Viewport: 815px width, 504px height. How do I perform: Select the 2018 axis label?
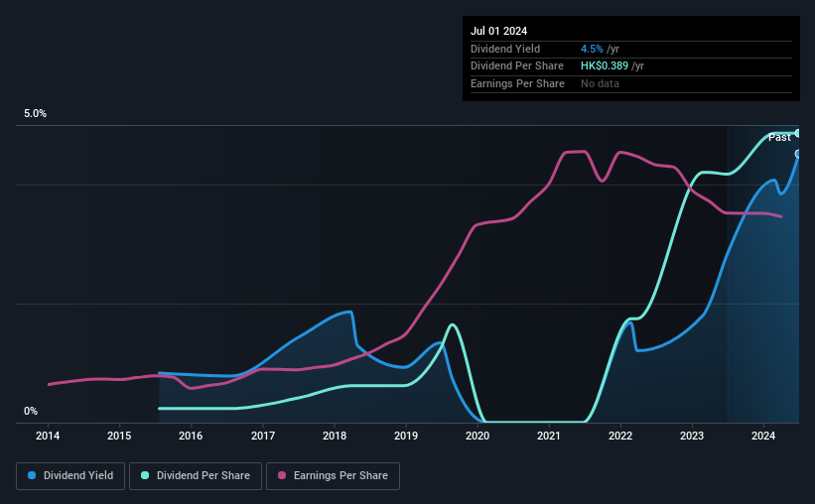335,436
